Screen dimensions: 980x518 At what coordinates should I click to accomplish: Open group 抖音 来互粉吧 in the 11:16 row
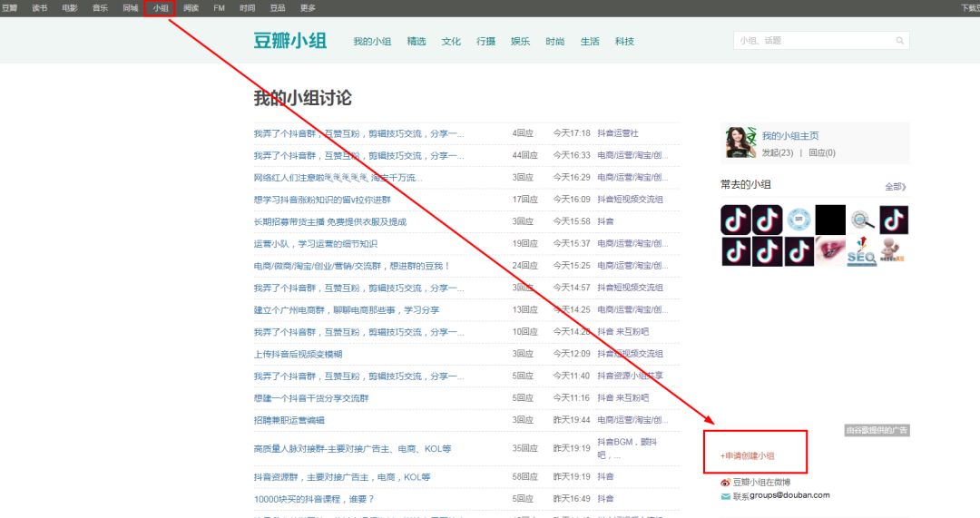pos(622,398)
